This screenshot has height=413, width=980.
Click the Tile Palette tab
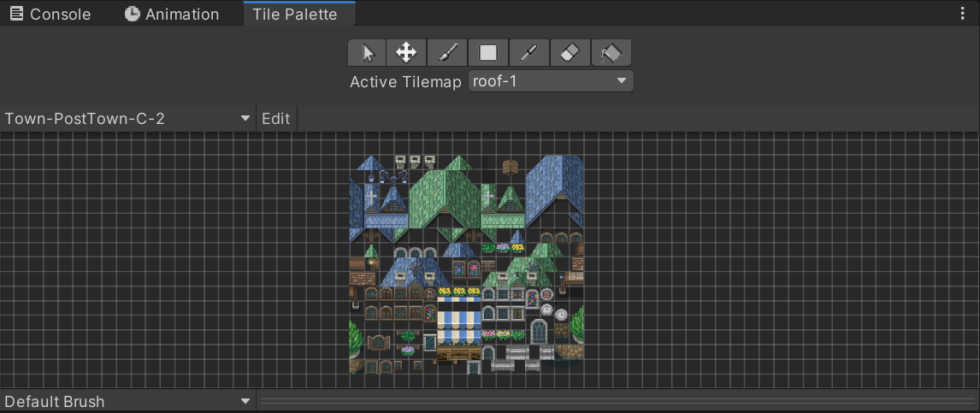click(x=295, y=15)
